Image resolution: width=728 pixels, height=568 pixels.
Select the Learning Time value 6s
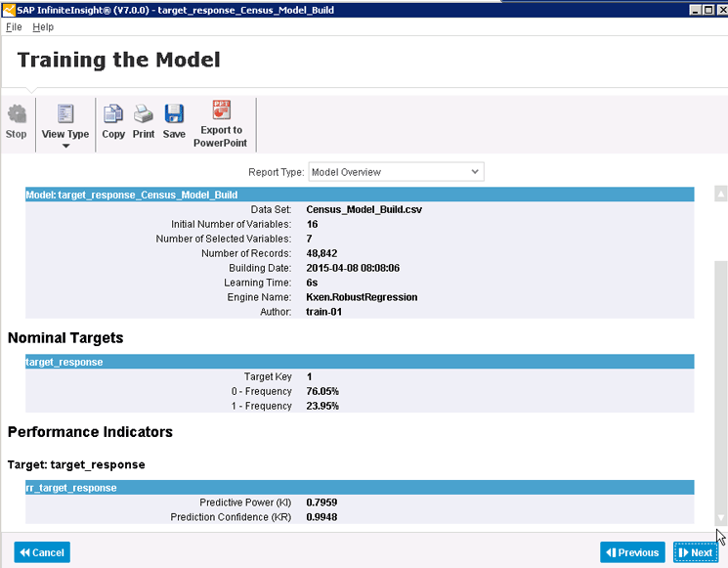pyautogui.click(x=312, y=283)
